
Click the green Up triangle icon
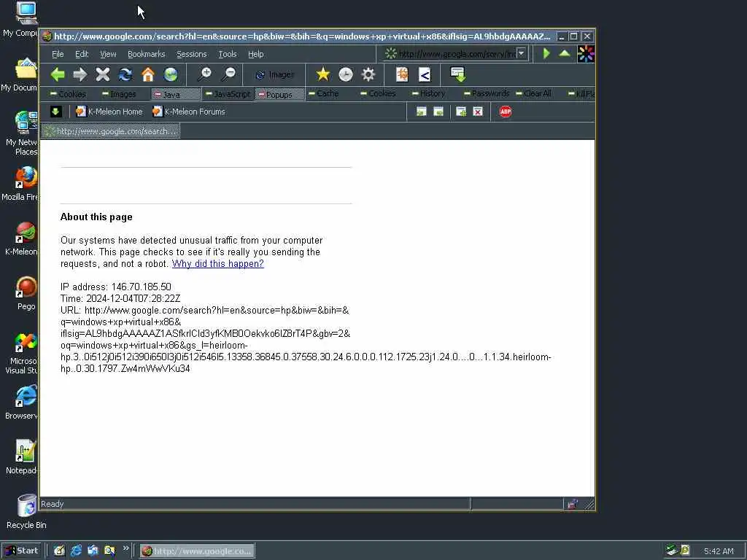[565, 53]
